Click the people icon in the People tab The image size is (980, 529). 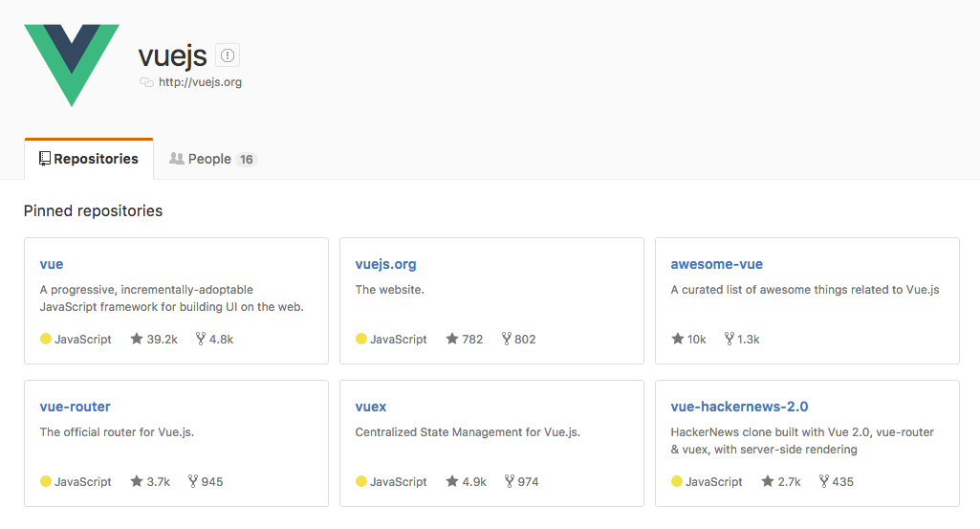[177, 159]
